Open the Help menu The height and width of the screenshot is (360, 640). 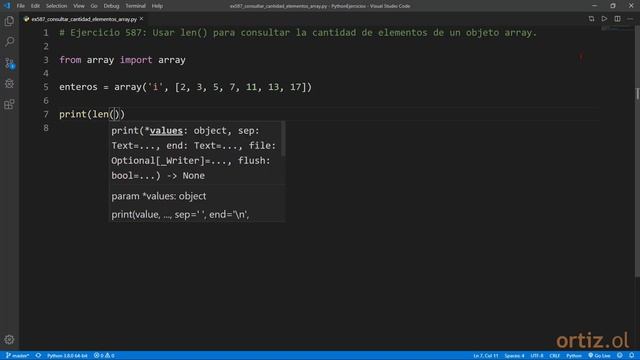(x=157, y=6)
